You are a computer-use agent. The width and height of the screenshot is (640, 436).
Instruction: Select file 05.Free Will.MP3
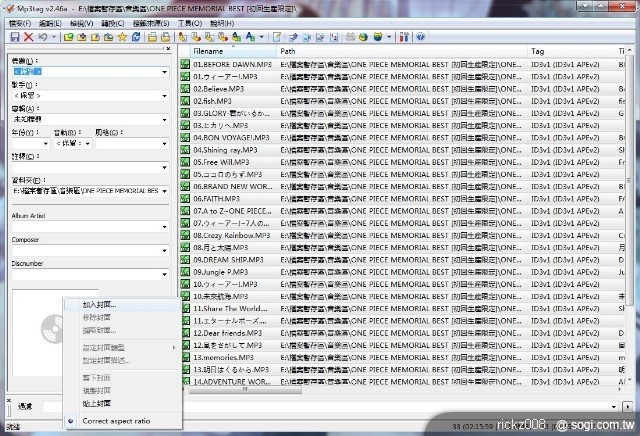pos(221,162)
